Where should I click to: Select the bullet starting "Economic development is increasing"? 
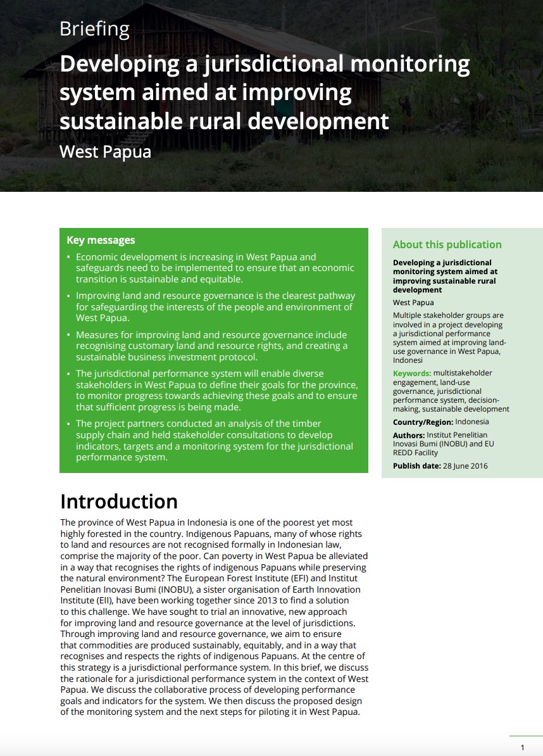tap(215, 268)
